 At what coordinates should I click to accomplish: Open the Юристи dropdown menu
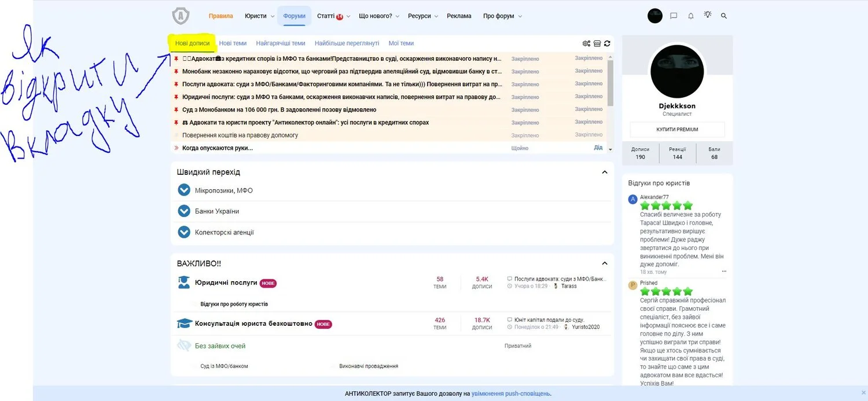point(259,16)
